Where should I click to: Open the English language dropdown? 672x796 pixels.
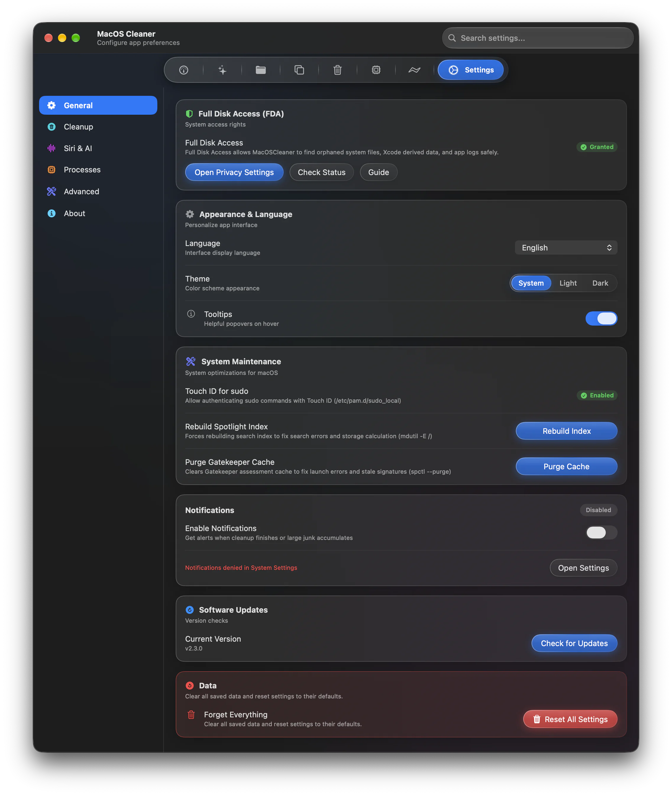(x=566, y=248)
